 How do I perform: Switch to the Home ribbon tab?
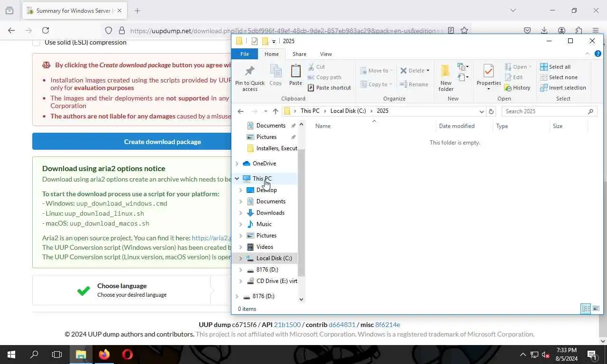(x=272, y=54)
